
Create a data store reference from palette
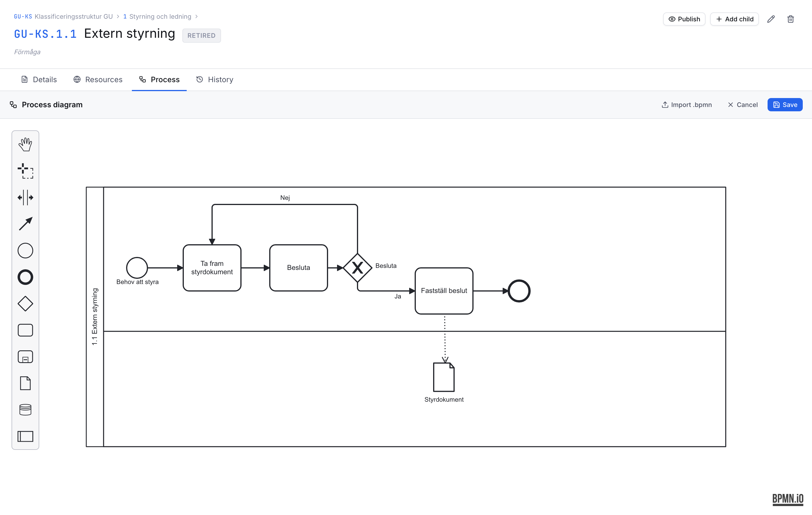click(x=25, y=409)
